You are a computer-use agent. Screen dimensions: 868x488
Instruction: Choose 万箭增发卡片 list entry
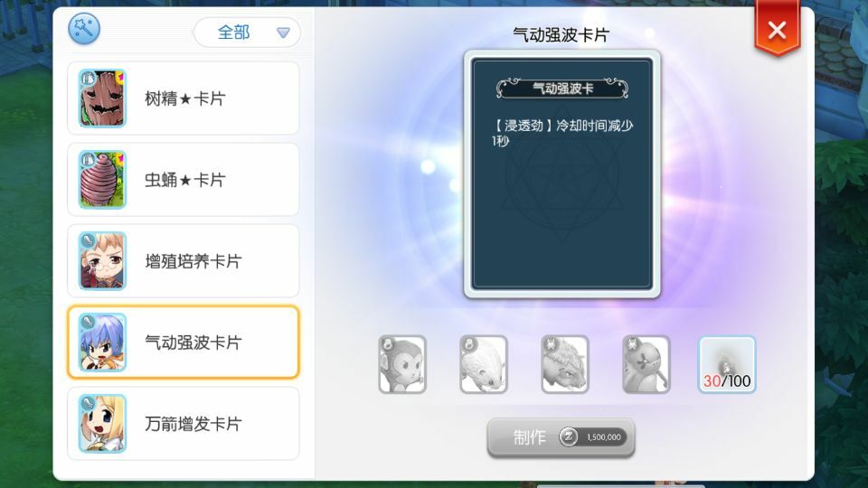point(184,424)
